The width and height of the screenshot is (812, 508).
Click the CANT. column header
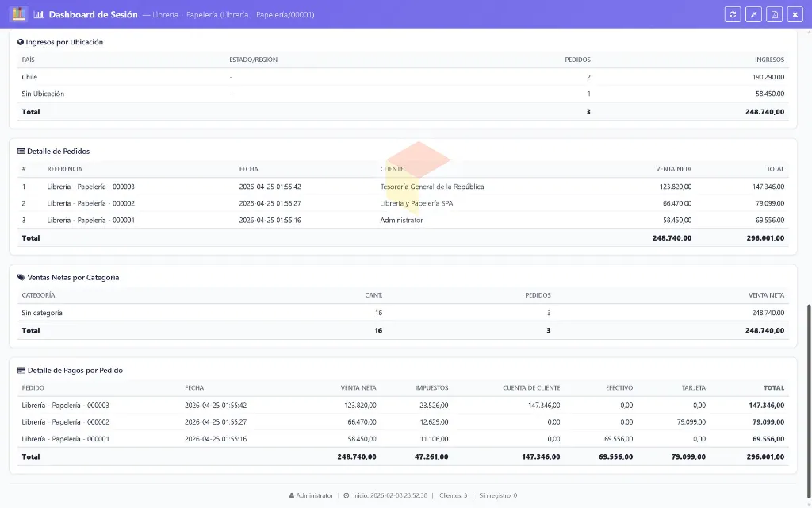373,295
